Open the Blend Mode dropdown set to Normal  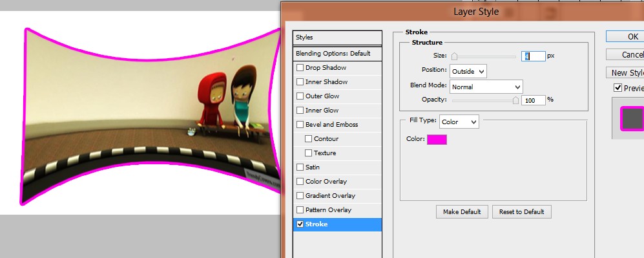486,87
